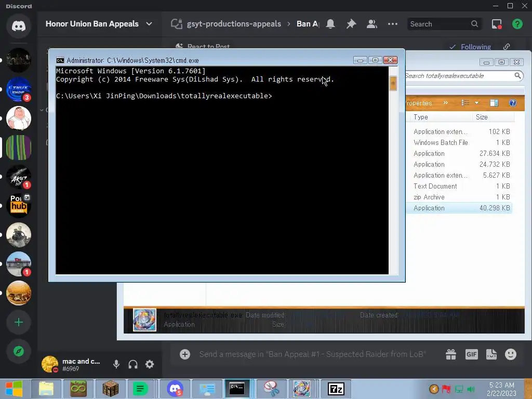Click the Explorer help icon
The height and width of the screenshot is (399, 532).
point(513,103)
